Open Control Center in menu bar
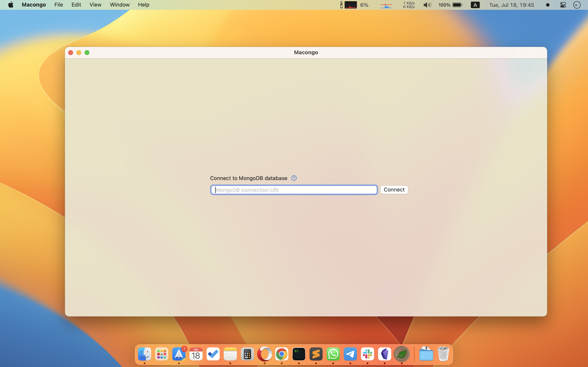Viewport: 588px width, 367px height. point(563,5)
